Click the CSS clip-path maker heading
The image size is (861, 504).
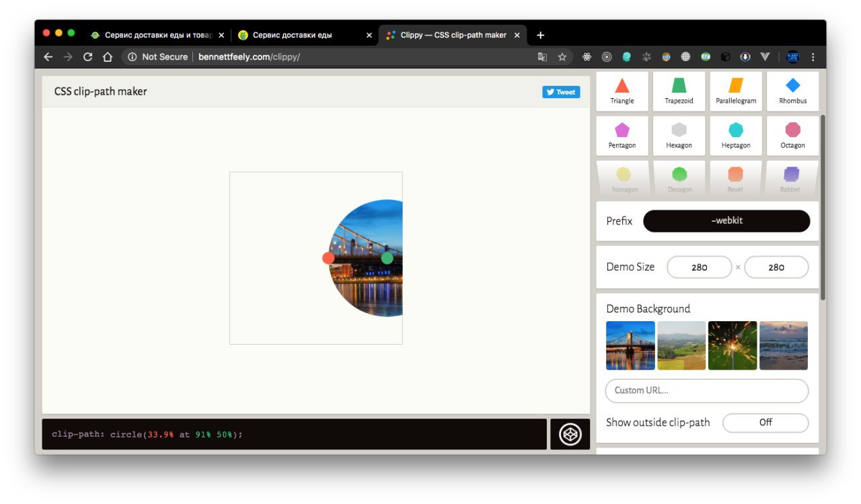tap(100, 91)
